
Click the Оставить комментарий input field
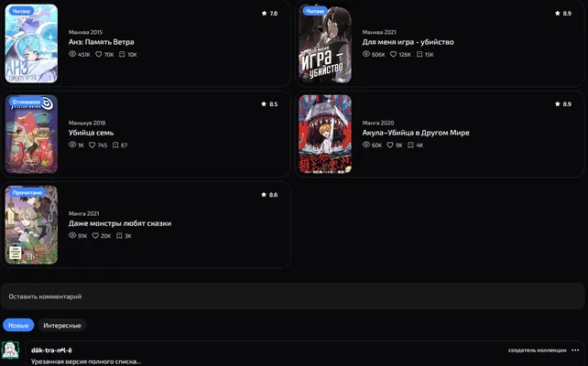coord(292,296)
